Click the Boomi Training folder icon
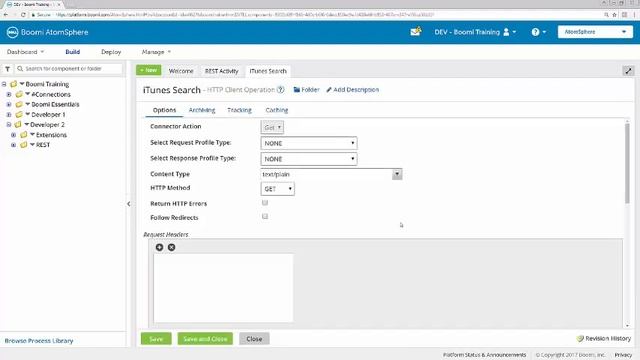The image size is (640, 360). (13, 84)
